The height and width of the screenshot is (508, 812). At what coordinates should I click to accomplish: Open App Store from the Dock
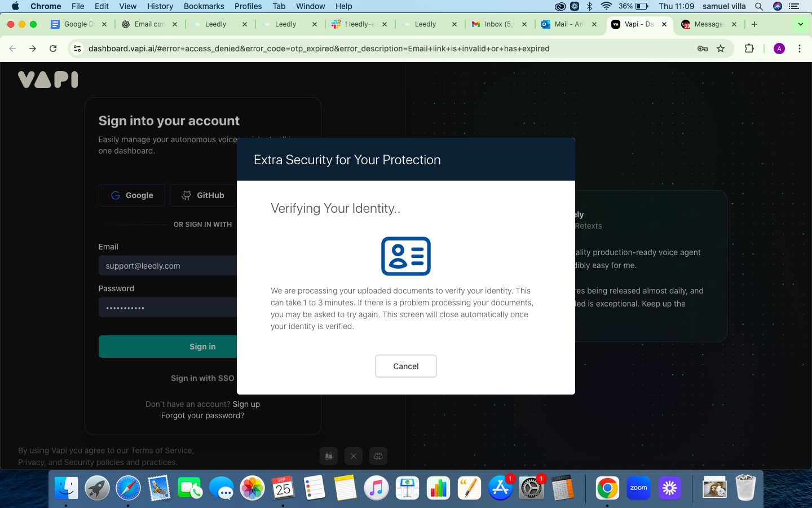click(x=500, y=488)
